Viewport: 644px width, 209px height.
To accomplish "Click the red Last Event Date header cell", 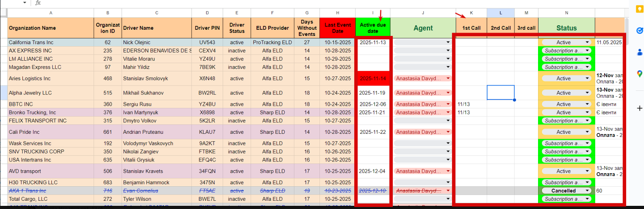I will (337, 28).
